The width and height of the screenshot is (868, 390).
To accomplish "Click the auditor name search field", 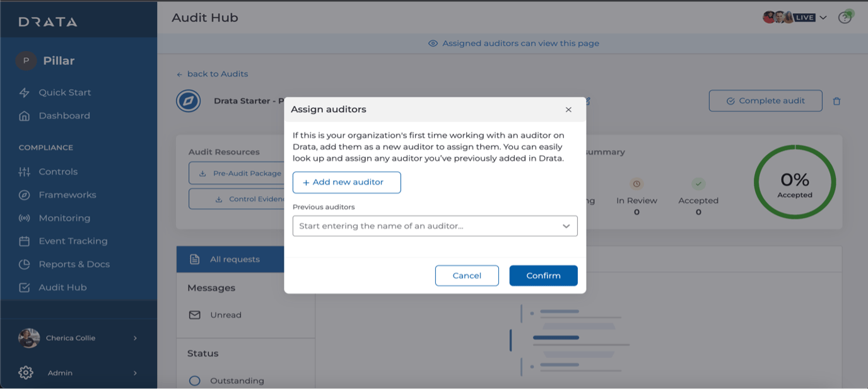I will click(x=426, y=226).
